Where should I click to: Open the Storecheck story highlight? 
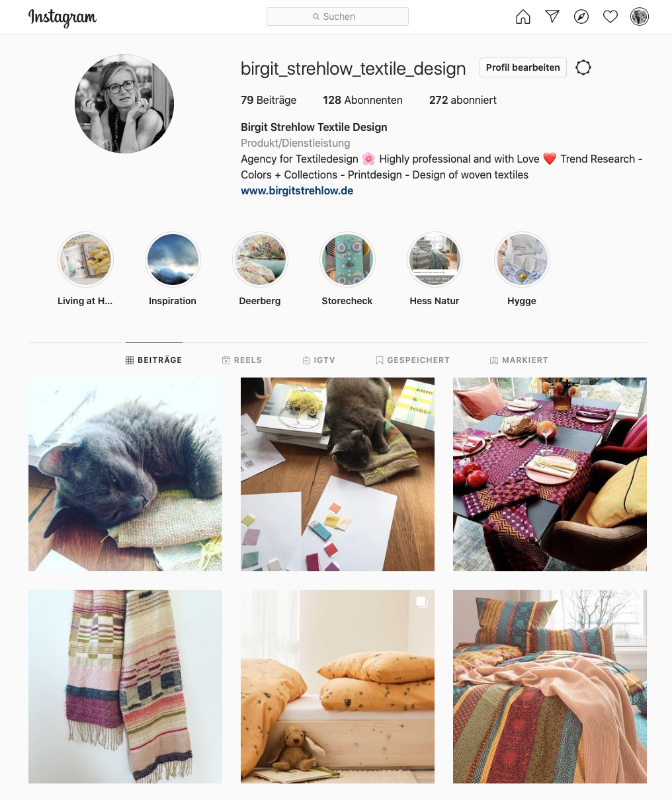(347, 259)
